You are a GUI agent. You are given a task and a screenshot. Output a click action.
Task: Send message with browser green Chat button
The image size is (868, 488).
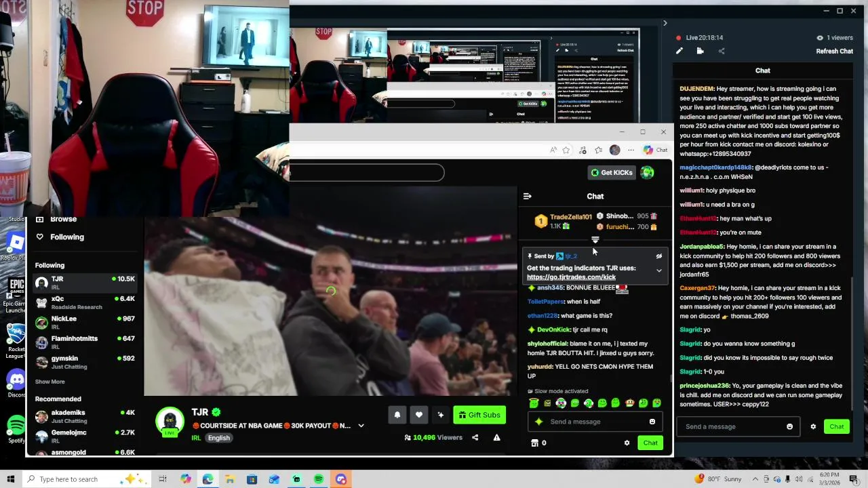click(x=650, y=443)
